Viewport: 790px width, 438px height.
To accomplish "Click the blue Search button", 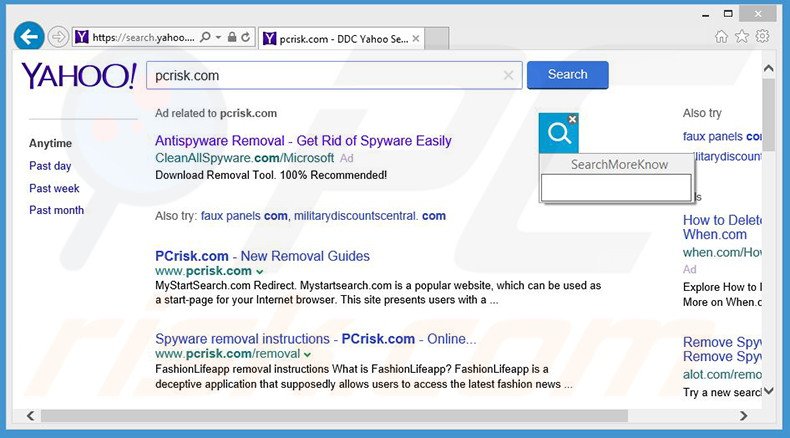I will pos(568,75).
